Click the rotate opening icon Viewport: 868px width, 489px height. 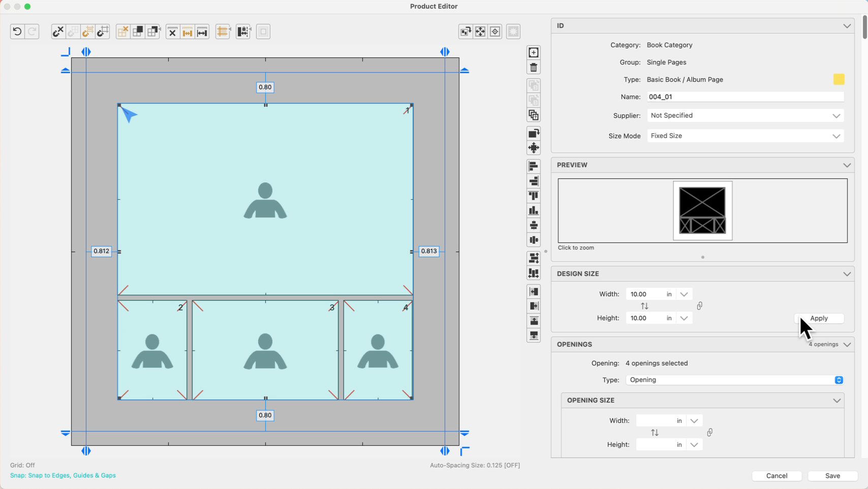(x=534, y=133)
